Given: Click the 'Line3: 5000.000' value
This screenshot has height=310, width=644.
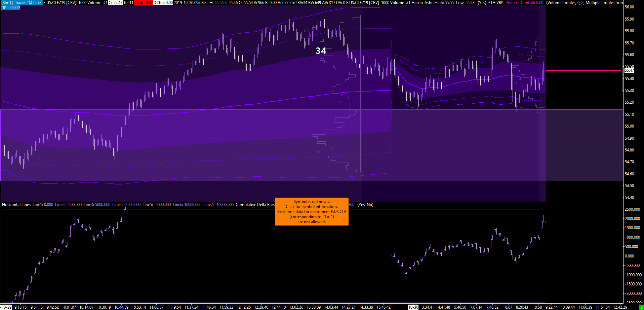Looking at the screenshot, I should coord(97,205).
